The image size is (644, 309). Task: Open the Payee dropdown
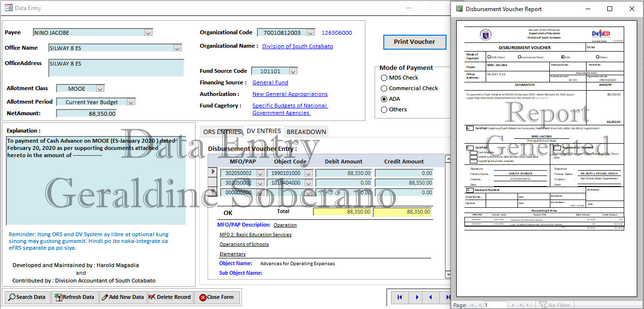[148, 33]
